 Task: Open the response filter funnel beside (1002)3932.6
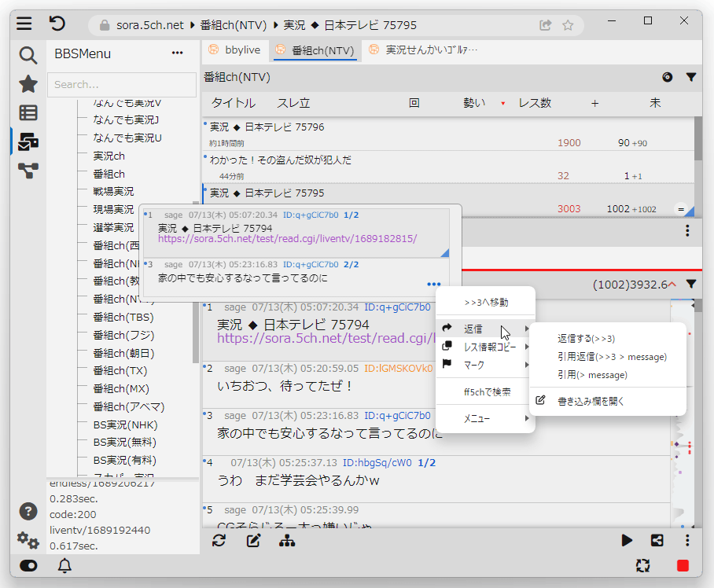(690, 285)
